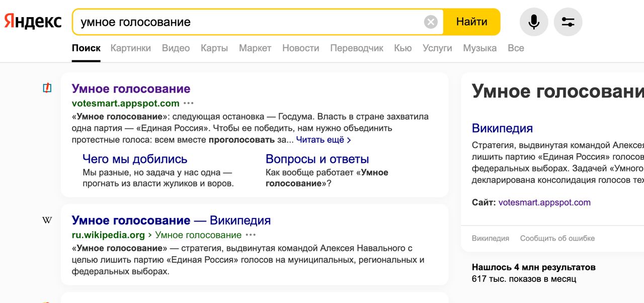Open the Кью tab

(403, 48)
